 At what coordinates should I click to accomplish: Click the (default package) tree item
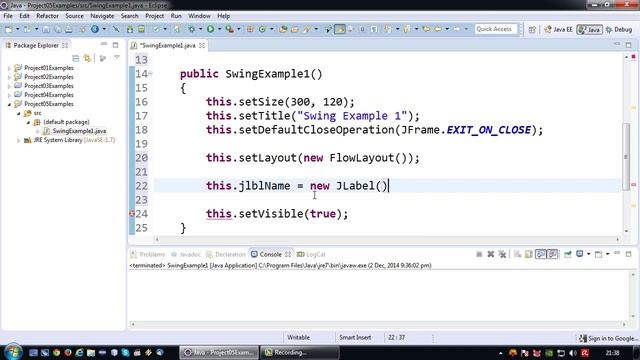(x=66, y=122)
